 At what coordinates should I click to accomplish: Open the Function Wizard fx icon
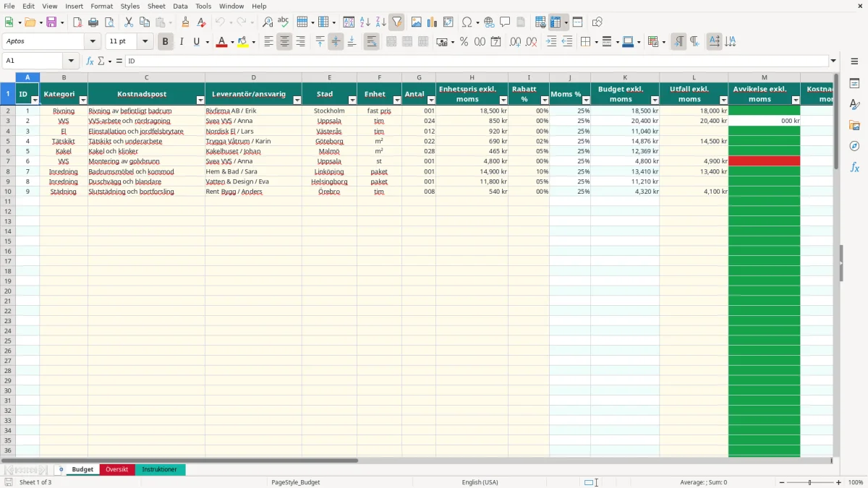coord(90,61)
